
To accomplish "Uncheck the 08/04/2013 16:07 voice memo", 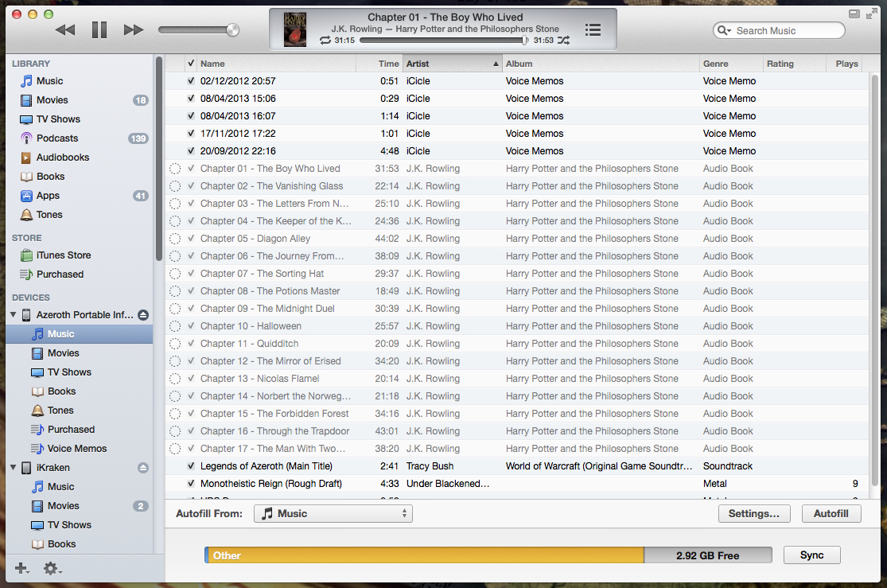I will [x=191, y=116].
